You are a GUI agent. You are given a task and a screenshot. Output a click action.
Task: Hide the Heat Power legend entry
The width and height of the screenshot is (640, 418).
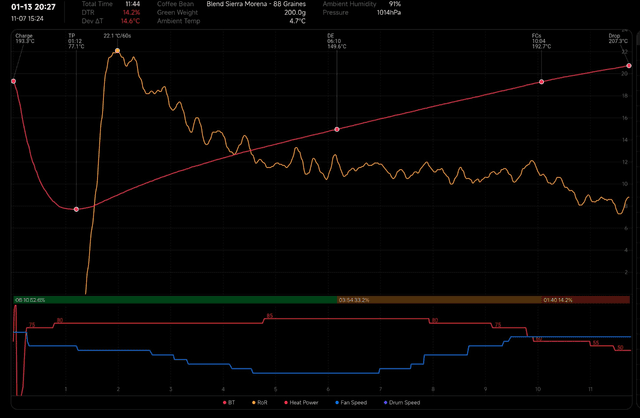point(300,402)
